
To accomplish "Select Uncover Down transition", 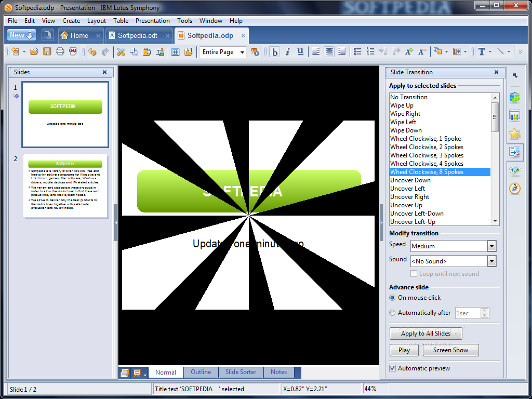I will [440, 180].
